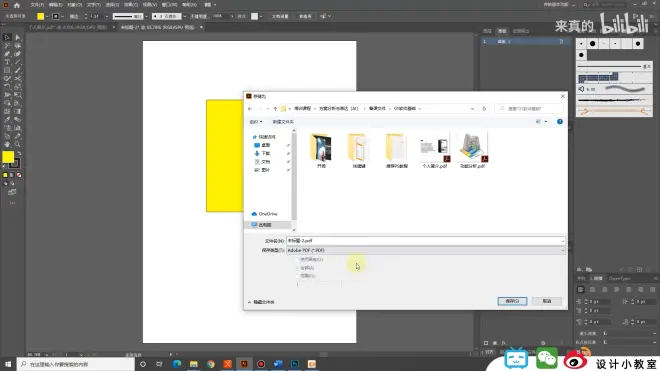
Task: Open the Windows Start menu
Action: (8, 364)
